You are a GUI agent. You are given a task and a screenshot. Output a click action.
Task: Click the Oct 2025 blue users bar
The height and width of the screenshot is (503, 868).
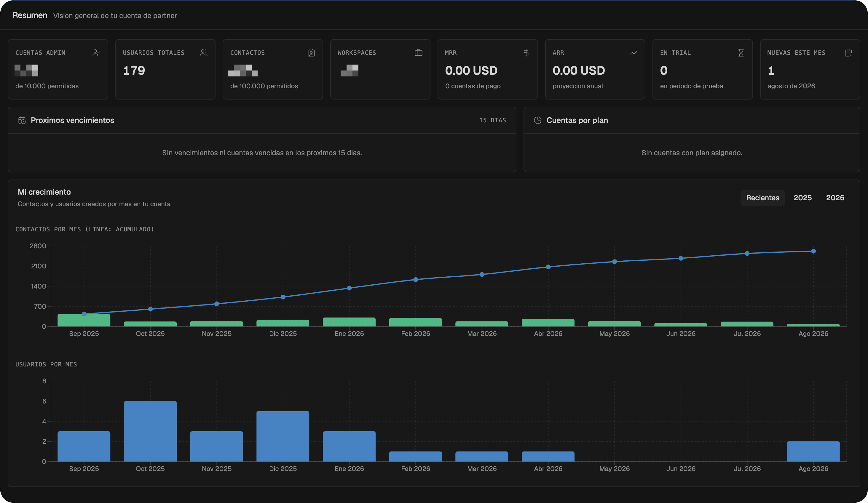click(150, 431)
